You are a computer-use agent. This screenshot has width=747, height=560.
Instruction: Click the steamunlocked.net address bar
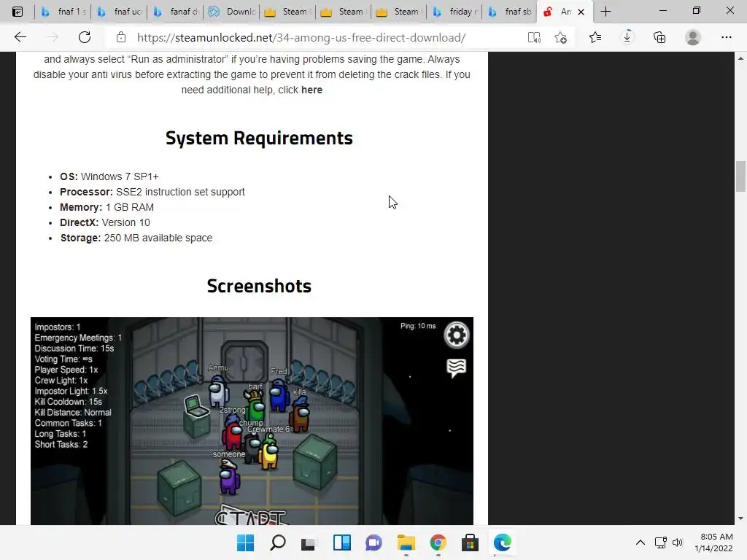[x=301, y=38]
